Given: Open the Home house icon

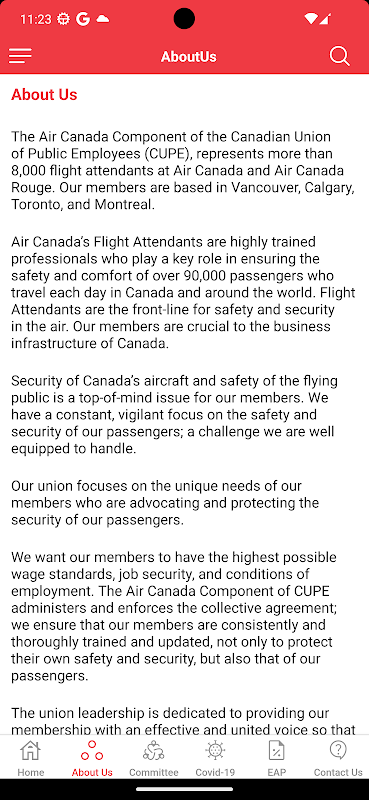Looking at the screenshot, I should tap(31, 751).
